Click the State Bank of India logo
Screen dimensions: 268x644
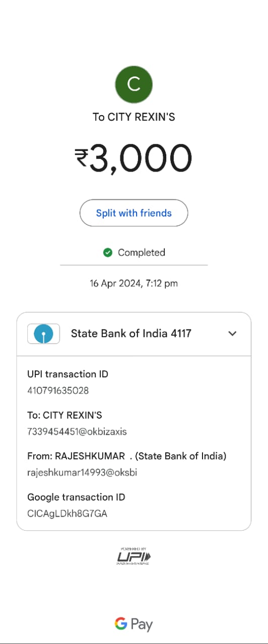43,334
